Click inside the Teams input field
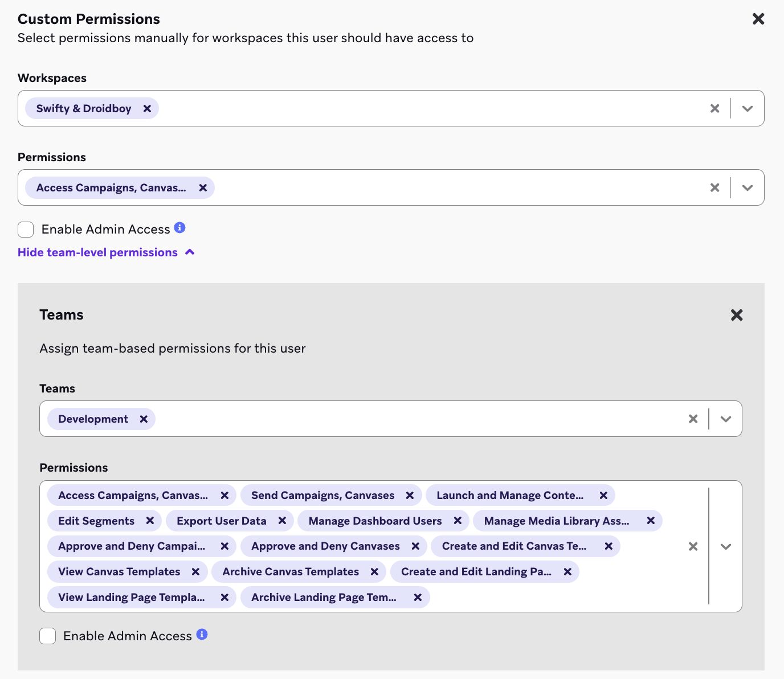 (x=399, y=419)
